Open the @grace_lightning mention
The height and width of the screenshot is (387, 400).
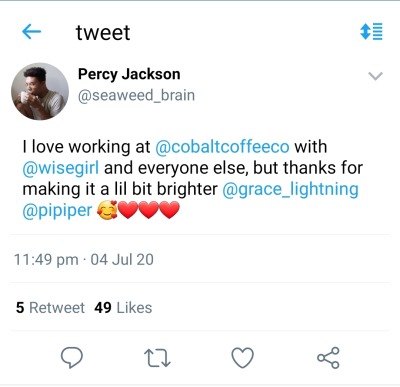pos(290,189)
